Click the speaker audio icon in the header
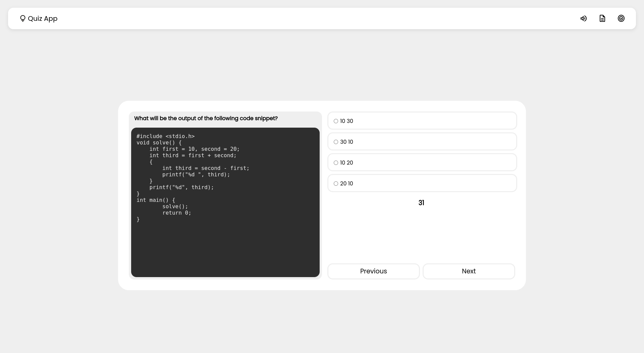644x353 pixels. pos(584,18)
